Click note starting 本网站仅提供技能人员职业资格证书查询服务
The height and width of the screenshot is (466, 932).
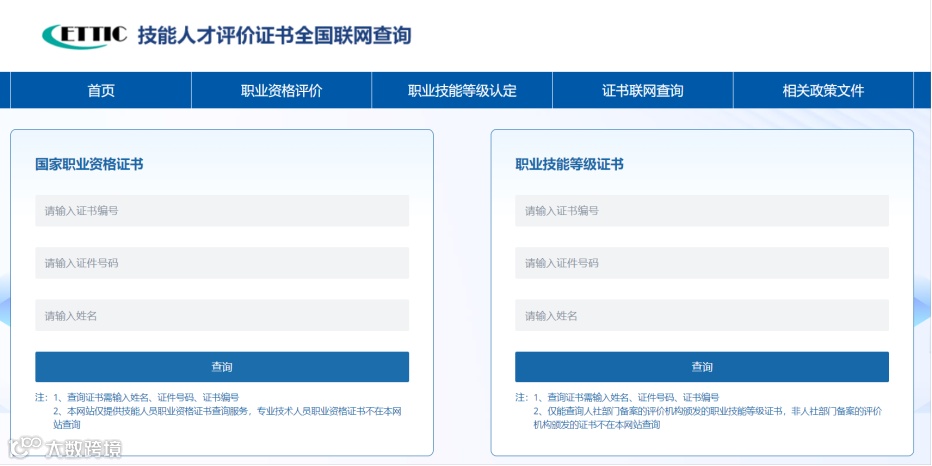click(228, 418)
